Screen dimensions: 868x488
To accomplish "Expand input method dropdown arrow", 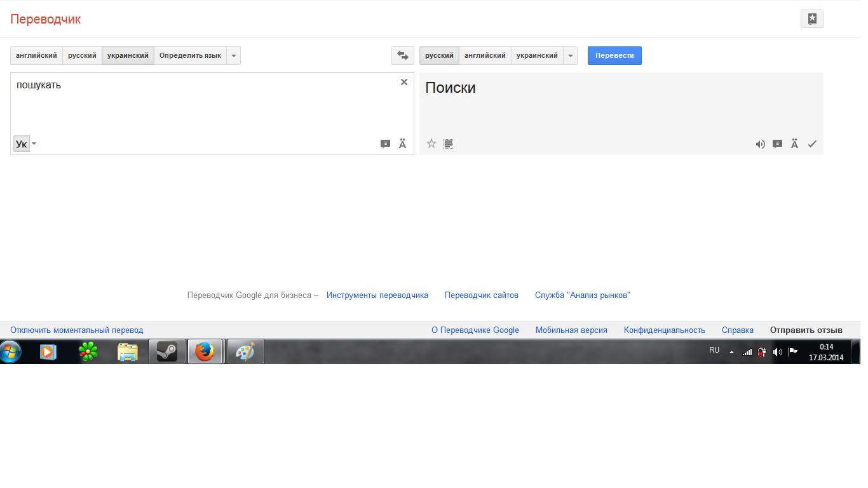I will (x=34, y=144).
